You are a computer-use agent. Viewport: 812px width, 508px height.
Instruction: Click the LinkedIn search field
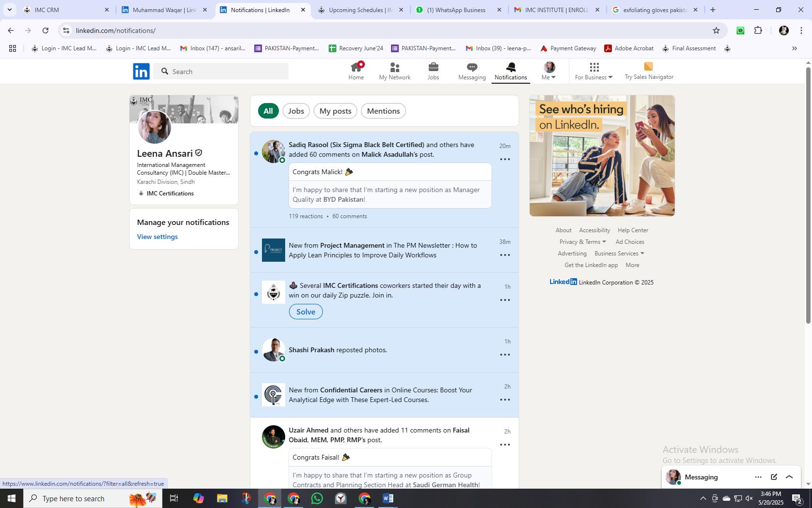221,71
